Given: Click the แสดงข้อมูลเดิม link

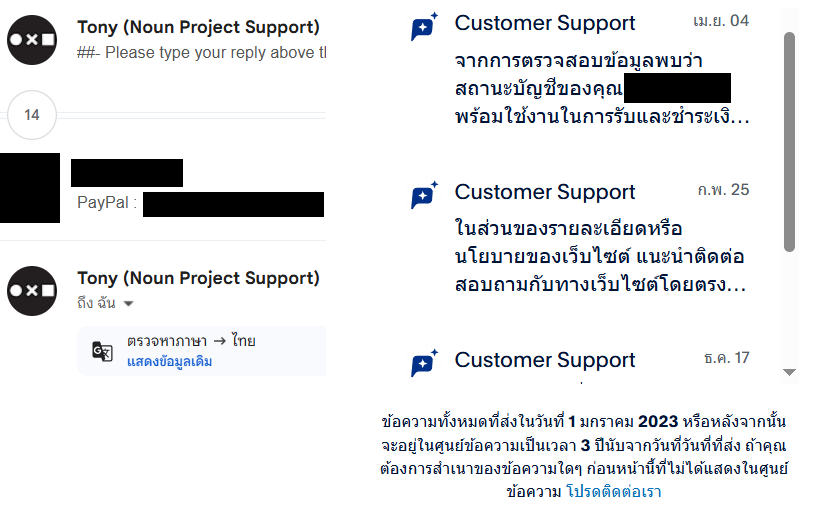Looking at the screenshot, I should coord(169,362).
